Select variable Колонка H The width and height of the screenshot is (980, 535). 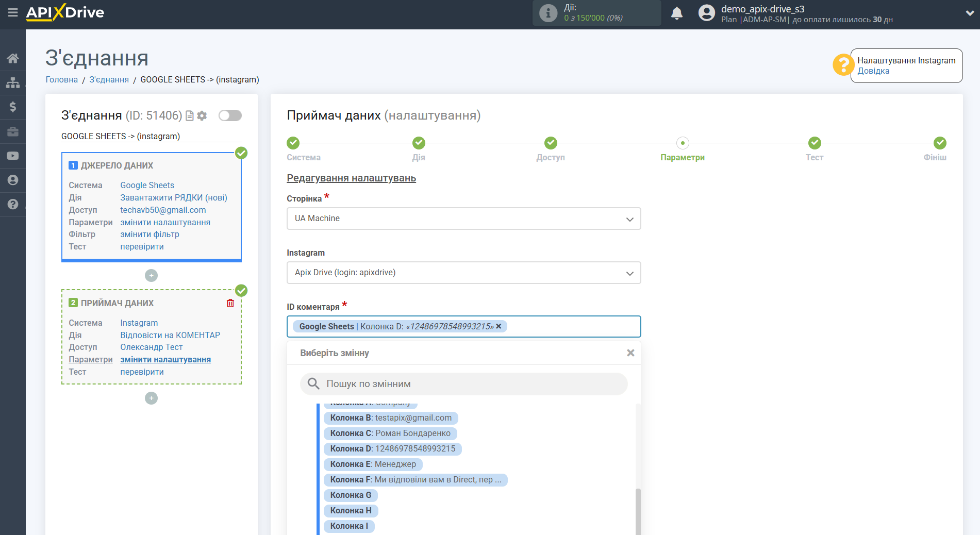pyautogui.click(x=351, y=511)
